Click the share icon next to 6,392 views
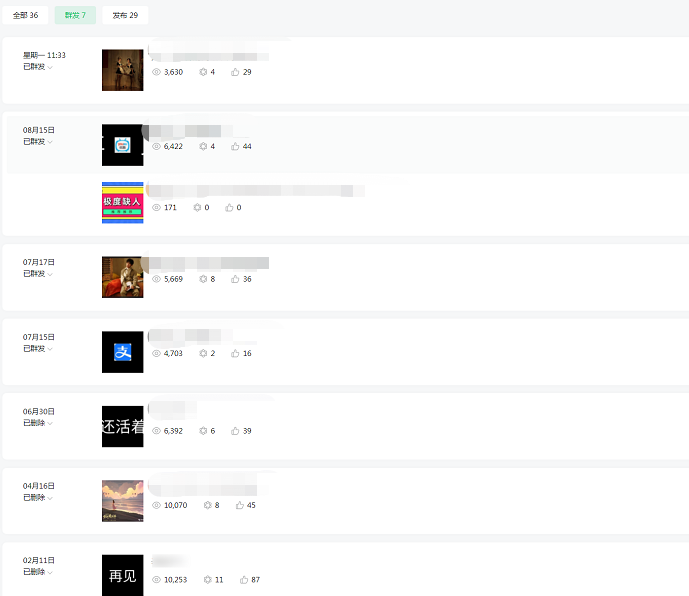The image size is (689, 596). click(203, 431)
